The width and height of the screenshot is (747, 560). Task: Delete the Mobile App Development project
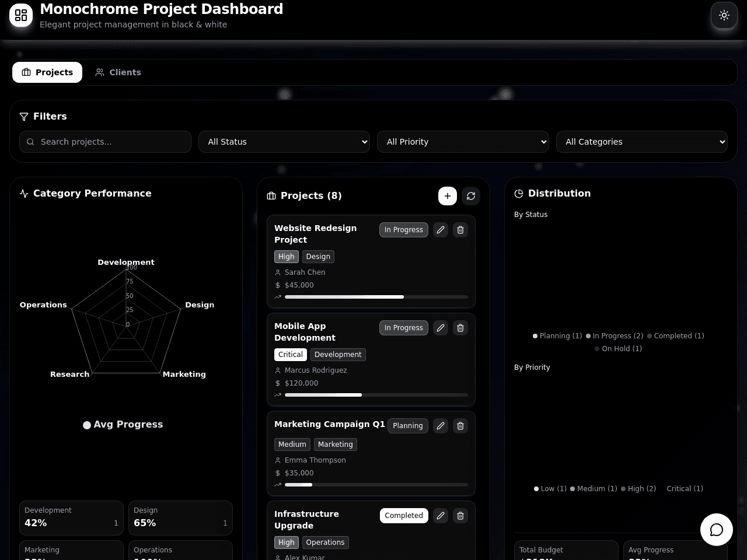click(460, 328)
